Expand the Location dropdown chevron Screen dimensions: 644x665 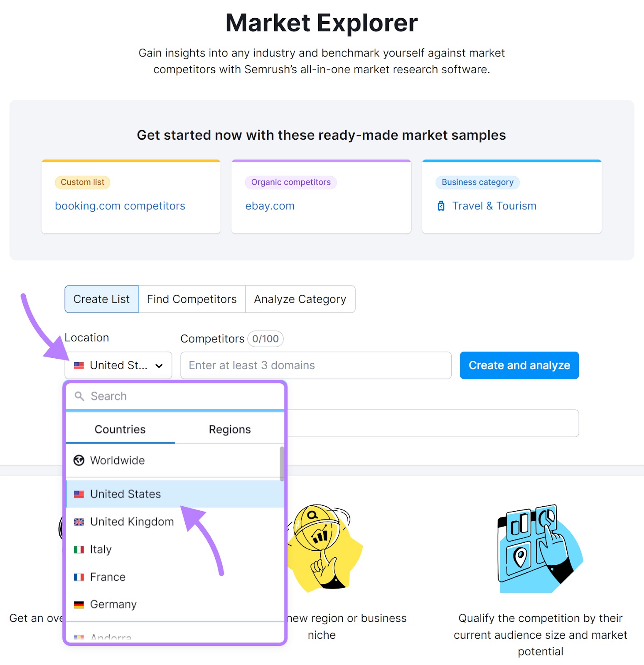tap(158, 365)
